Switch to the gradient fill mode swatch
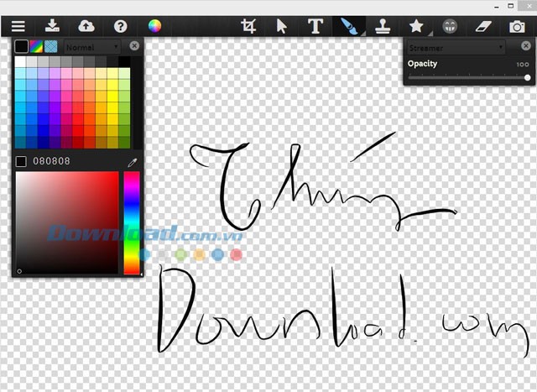Screen dimensions: 537x392 [x=37, y=47]
